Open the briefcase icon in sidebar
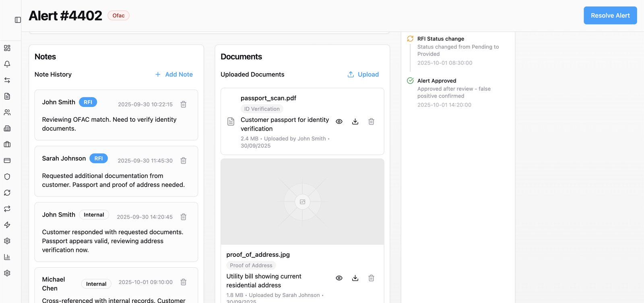 [7, 144]
